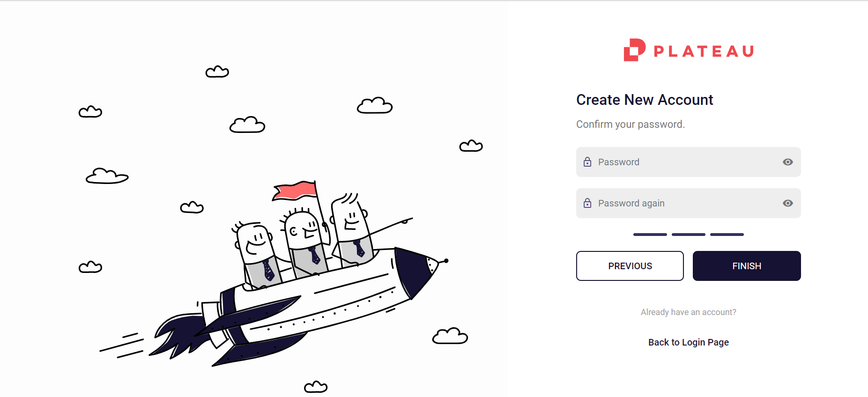This screenshot has width=868, height=397.
Task: Submit with the FINISH button
Action: (747, 266)
